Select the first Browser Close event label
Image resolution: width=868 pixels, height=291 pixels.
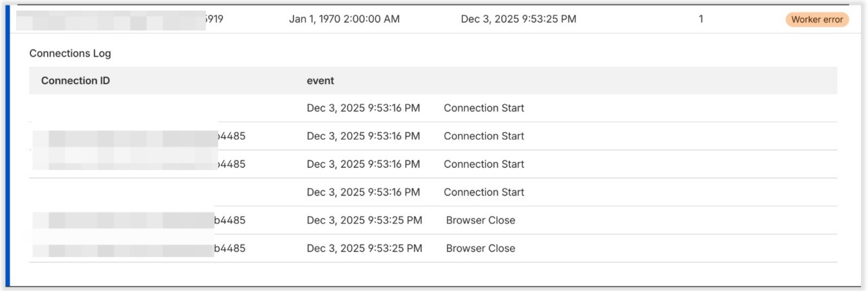(x=480, y=220)
